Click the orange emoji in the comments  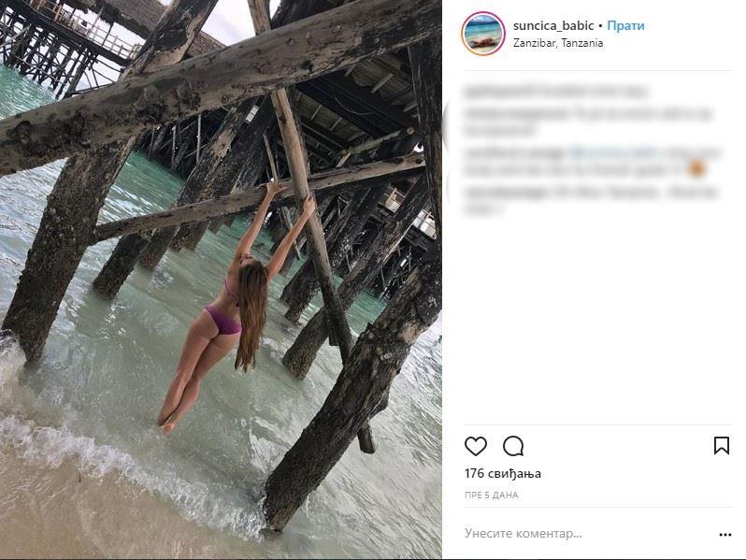click(695, 170)
